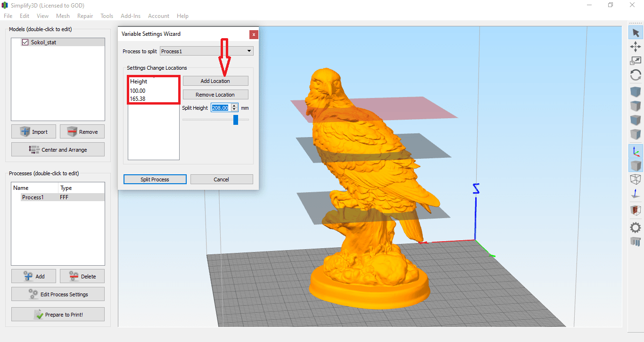Open the Mesh menu
Image resolution: width=644 pixels, height=342 pixels.
63,16
